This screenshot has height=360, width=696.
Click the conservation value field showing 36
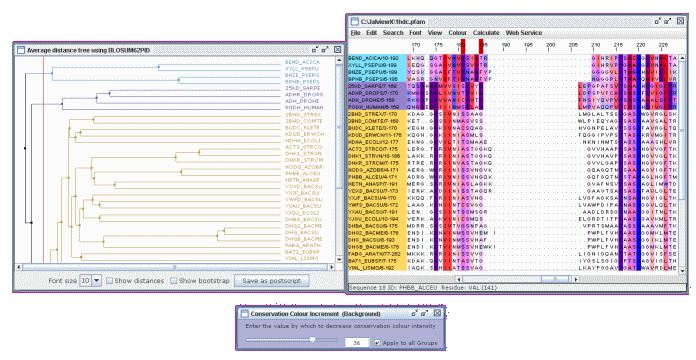[358, 343]
